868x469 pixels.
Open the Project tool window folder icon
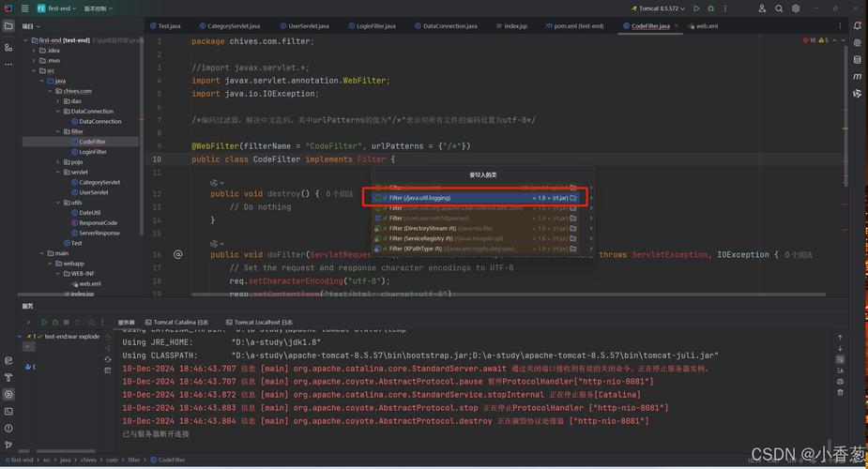pos(8,26)
